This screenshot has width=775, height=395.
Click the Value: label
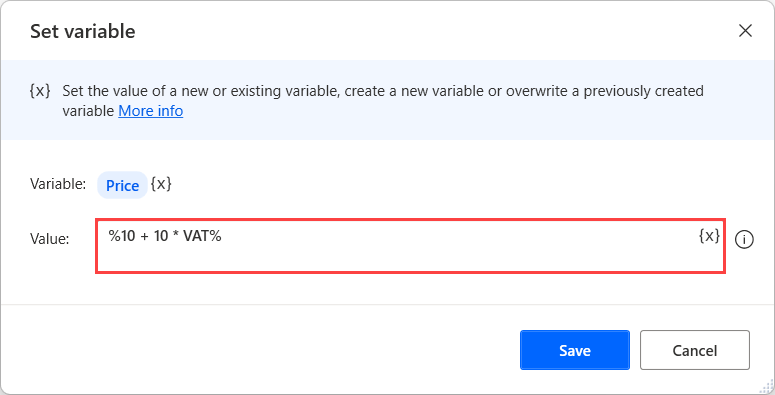(49, 239)
